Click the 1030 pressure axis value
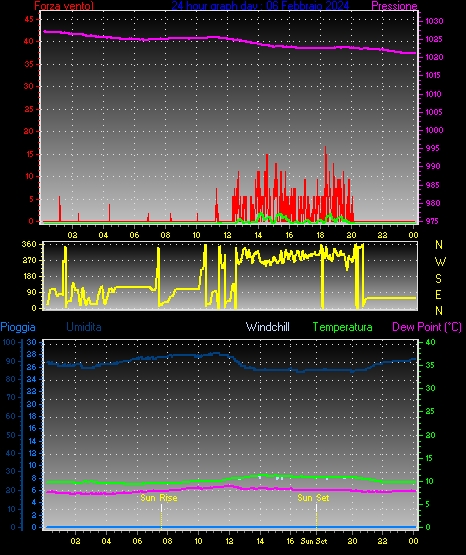Image resolution: width=466 pixels, height=555 pixels. [x=434, y=21]
